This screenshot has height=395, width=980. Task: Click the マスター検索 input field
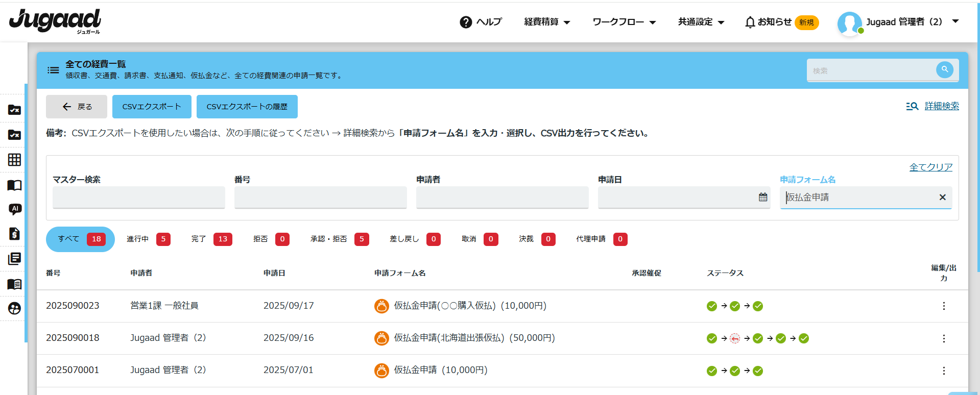click(x=138, y=197)
